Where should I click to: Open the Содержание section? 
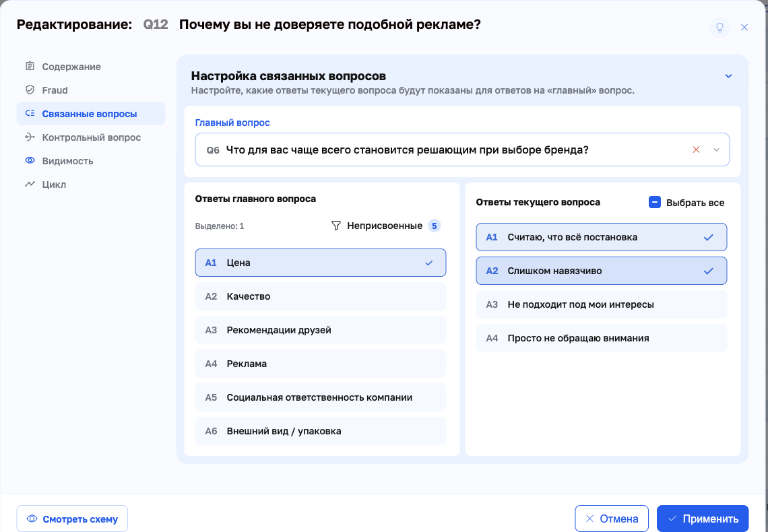tap(91, 67)
